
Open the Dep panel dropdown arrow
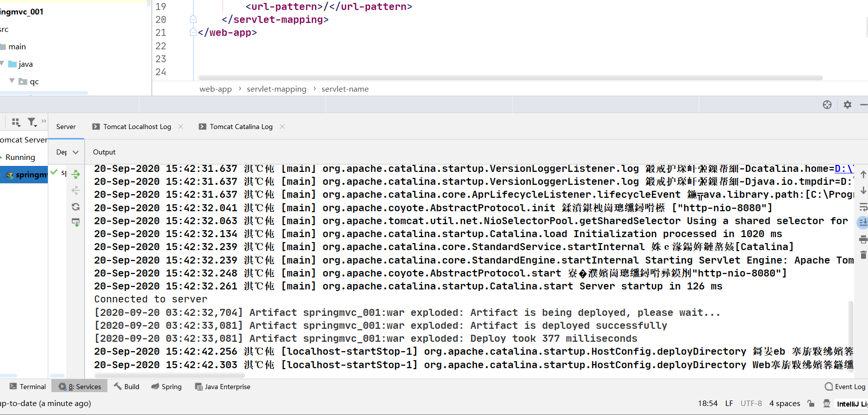(x=76, y=152)
